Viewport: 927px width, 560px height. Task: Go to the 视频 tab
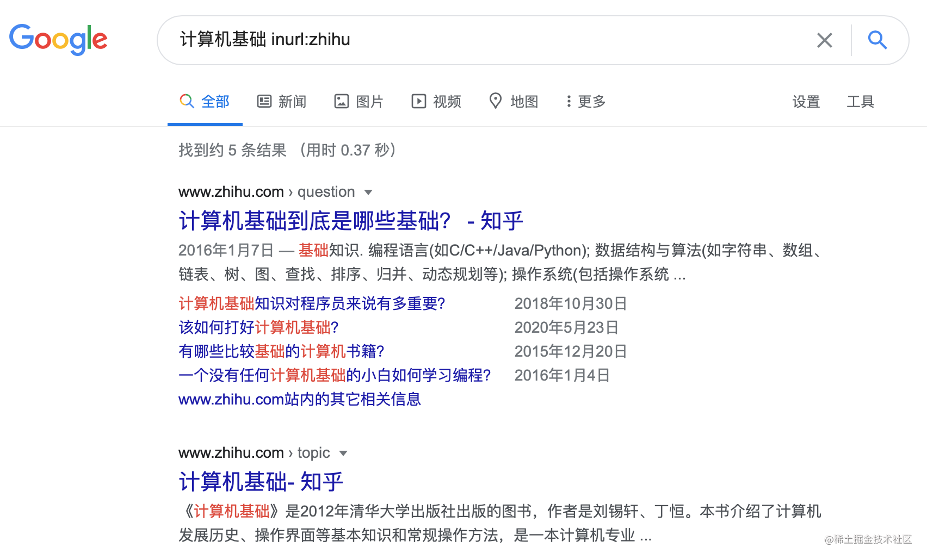[436, 102]
